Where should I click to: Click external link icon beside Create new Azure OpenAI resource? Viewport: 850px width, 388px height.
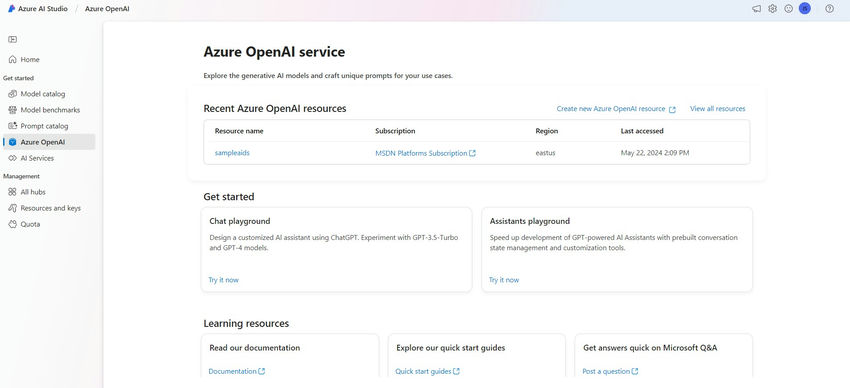click(x=672, y=109)
